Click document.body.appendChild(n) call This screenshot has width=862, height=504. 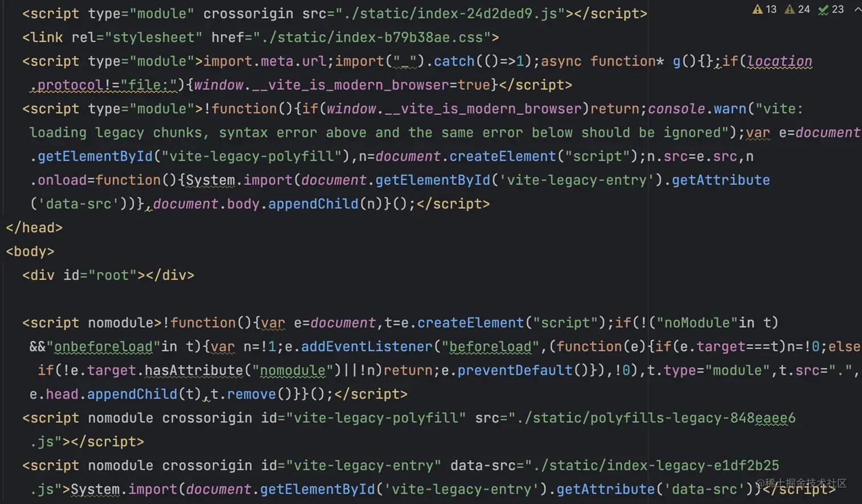tap(269, 204)
